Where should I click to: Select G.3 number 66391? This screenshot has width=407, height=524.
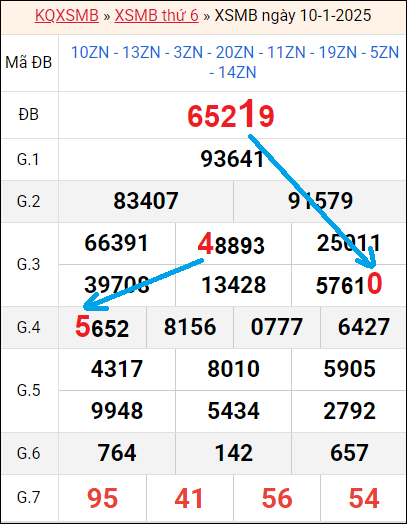point(116,243)
